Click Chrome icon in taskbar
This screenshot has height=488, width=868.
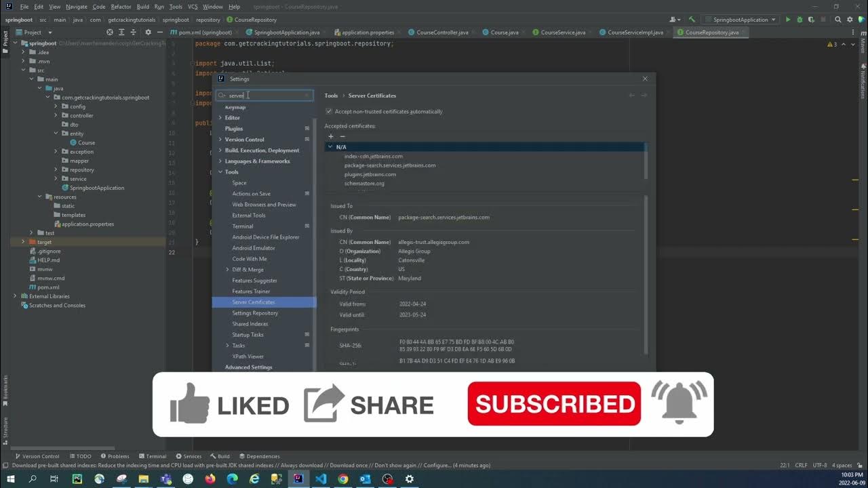(x=343, y=479)
